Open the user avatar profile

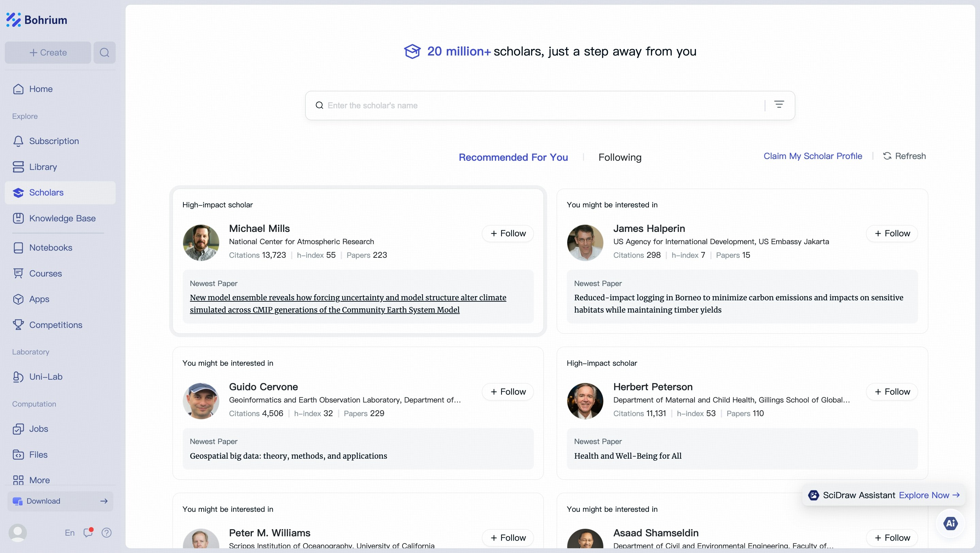pos(17,533)
